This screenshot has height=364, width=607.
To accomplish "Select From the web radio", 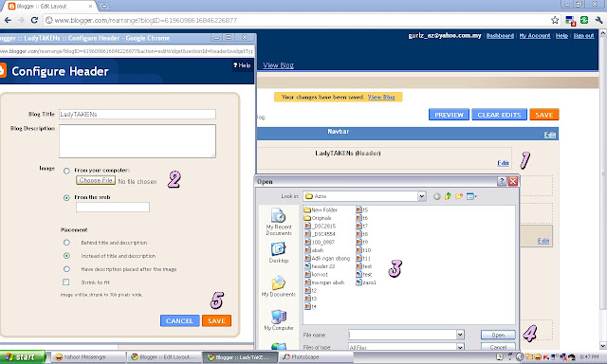I will click(x=66, y=198).
